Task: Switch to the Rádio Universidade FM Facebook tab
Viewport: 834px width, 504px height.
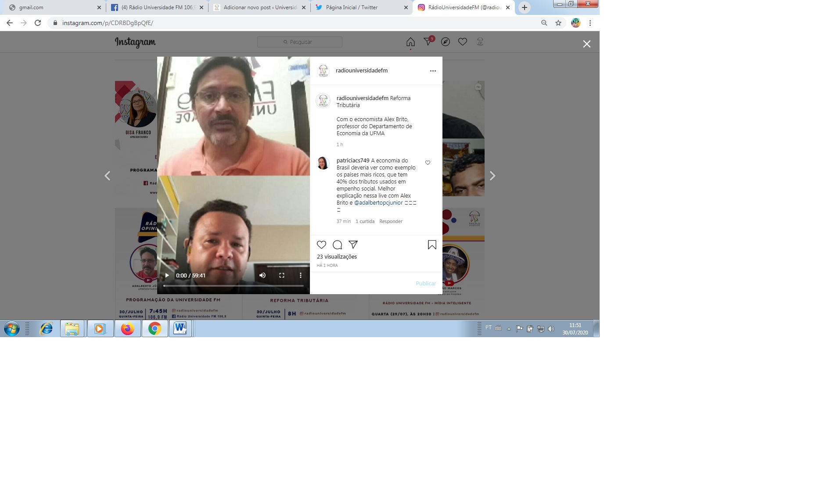Action: tap(157, 7)
